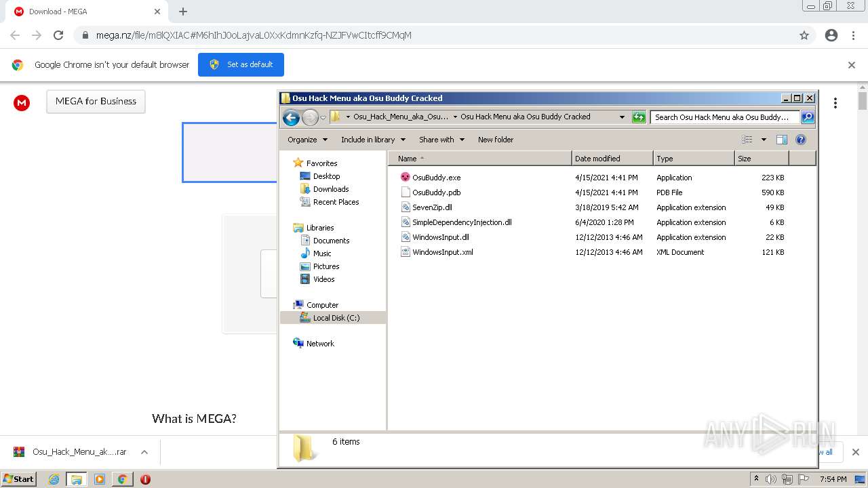Viewport: 868px width, 488px height.
Task: Dismiss the default browser infobar
Action: pyautogui.click(x=852, y=65)
